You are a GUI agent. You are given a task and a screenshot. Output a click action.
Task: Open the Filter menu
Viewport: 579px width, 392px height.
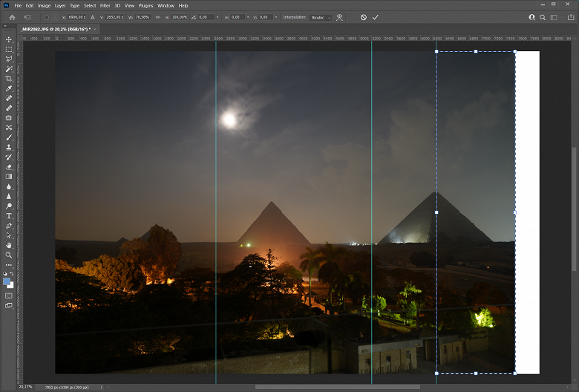(105, 5)
